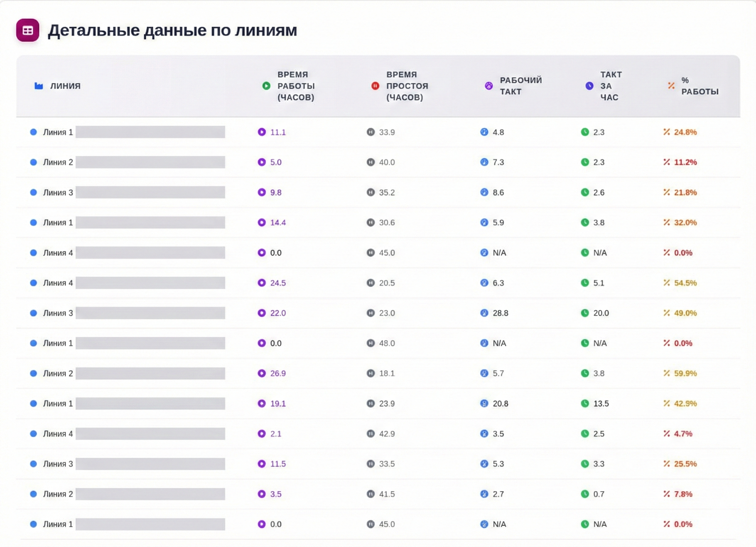Image resolution: width=756 pixels, height=547 pixels.
Task: Click the factory icon in ЛИНИЯ header
Action: click(x=39, y=86)
